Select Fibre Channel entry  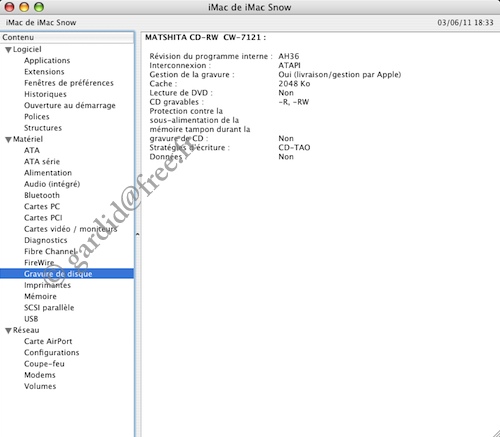point(50,251)
